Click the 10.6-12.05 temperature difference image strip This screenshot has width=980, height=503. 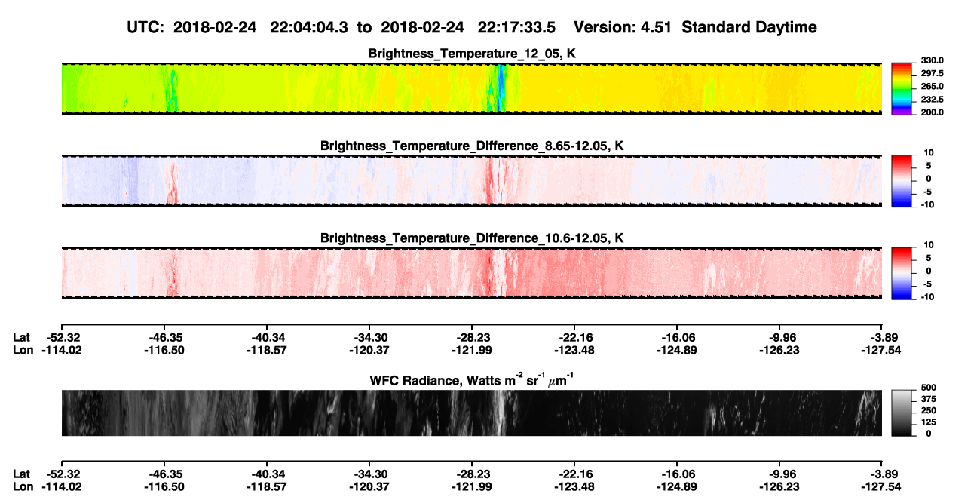[x=471, y=273]
